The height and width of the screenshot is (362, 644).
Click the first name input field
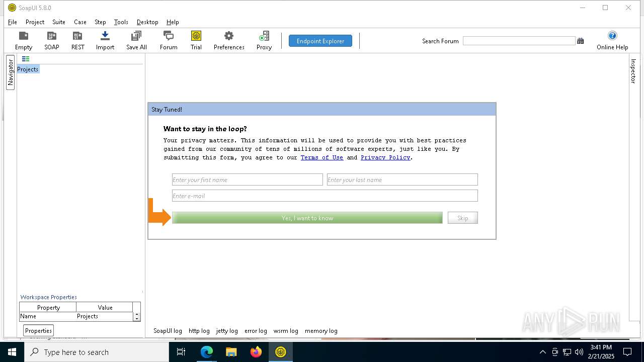coord(248,179)
